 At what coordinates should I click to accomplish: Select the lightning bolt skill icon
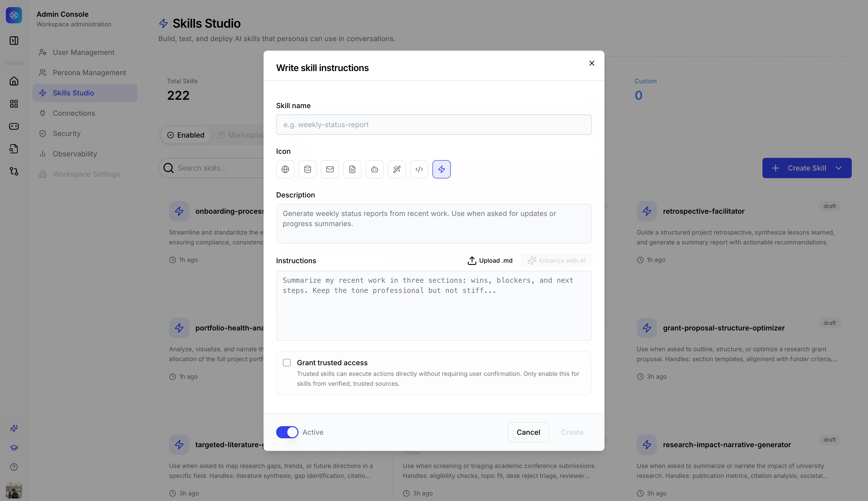pos(441,169)
